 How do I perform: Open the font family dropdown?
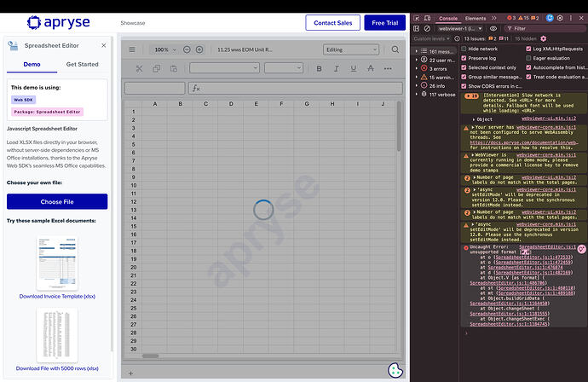[x=224, y=68]
